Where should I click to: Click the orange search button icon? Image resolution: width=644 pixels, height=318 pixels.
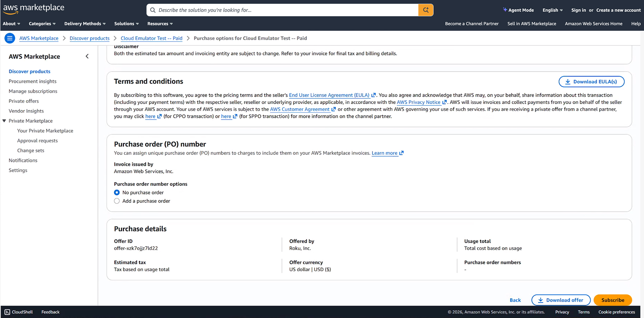[426, 10]
